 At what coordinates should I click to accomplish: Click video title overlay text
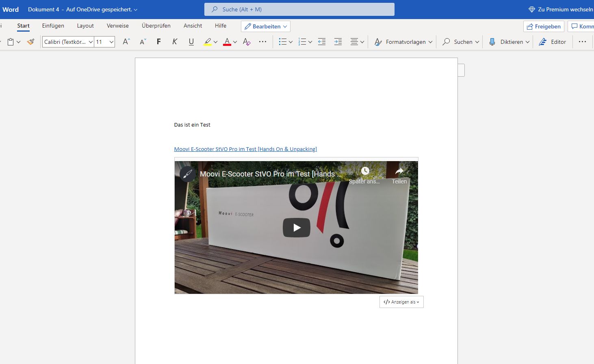[x=271, y=174]
